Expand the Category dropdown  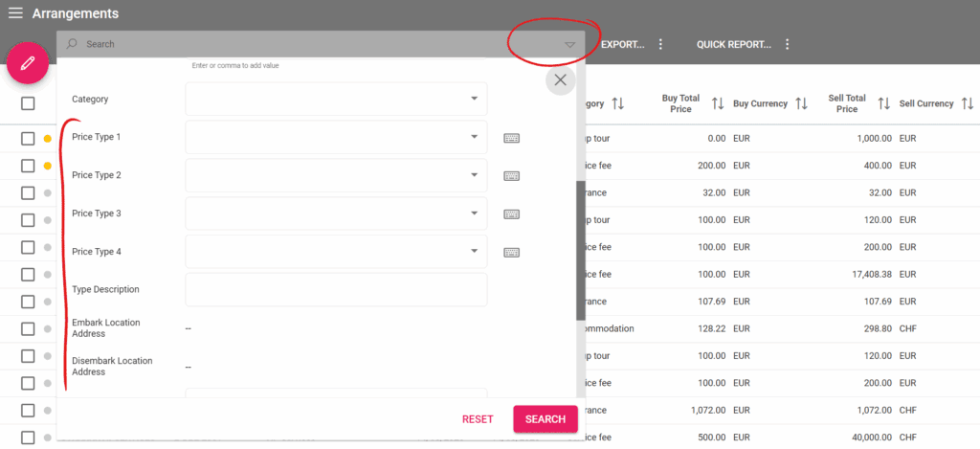(x=474, y=99)
